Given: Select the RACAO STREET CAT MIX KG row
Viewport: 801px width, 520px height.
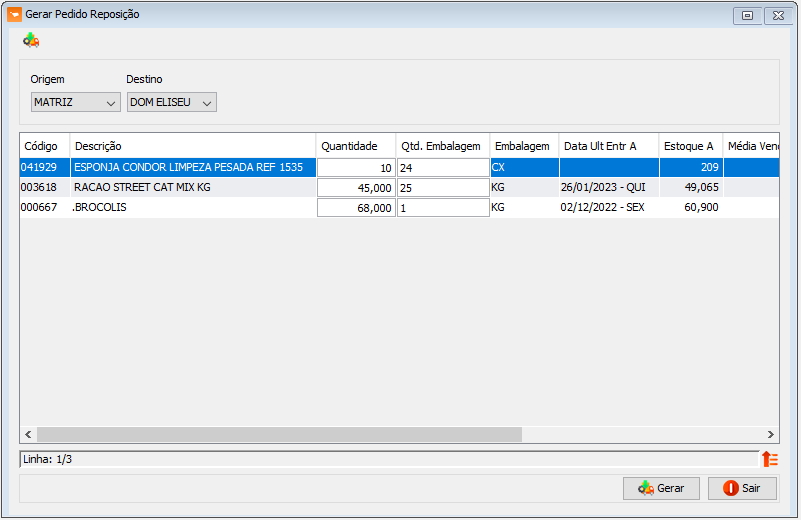Looking at the screenshot, I should click(399, 187).
